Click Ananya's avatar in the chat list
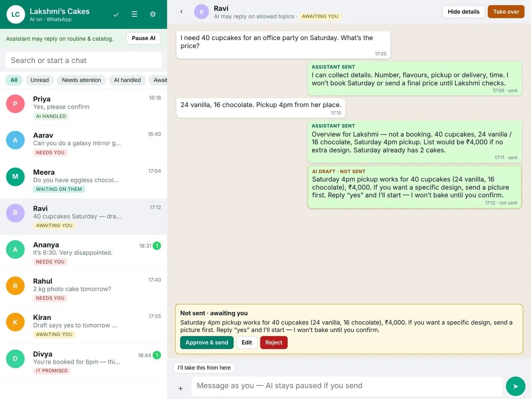The height and width of the screenshot is (399, 532). 15,249
